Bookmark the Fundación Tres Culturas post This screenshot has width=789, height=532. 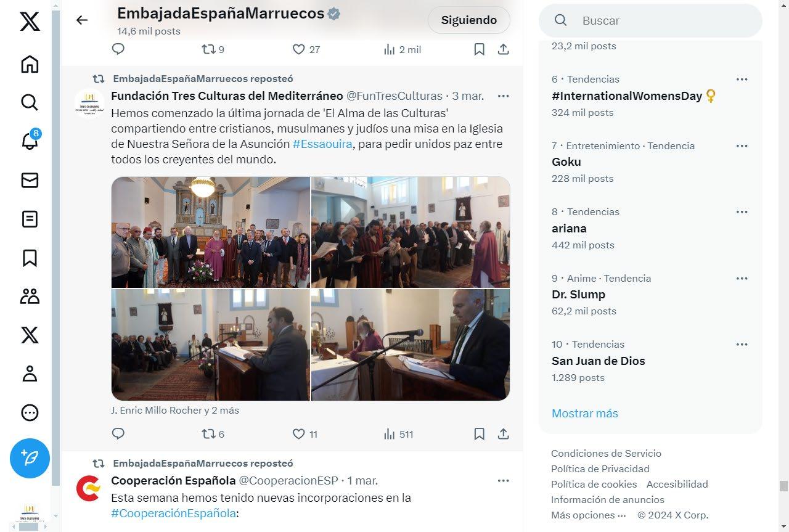point(479,434)
